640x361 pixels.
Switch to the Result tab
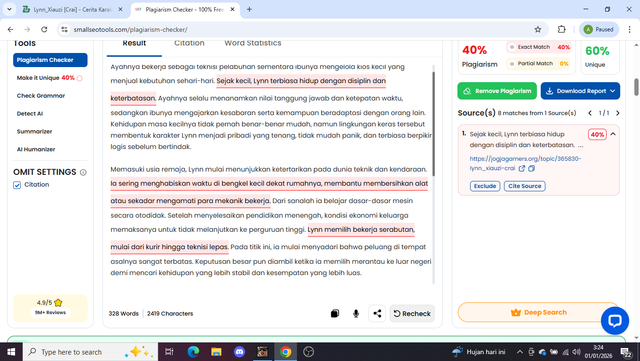pos(134,44)
